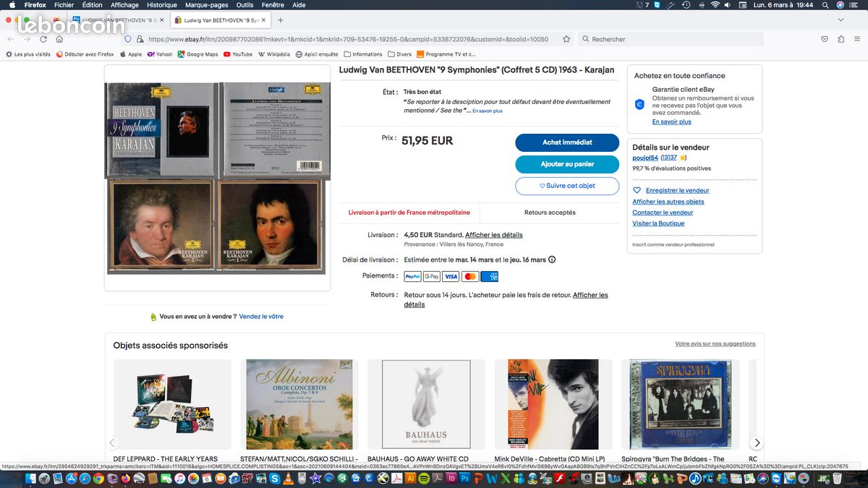868x488 pixels.
Task: Open the Historique menu
Action: coord(161,4)
